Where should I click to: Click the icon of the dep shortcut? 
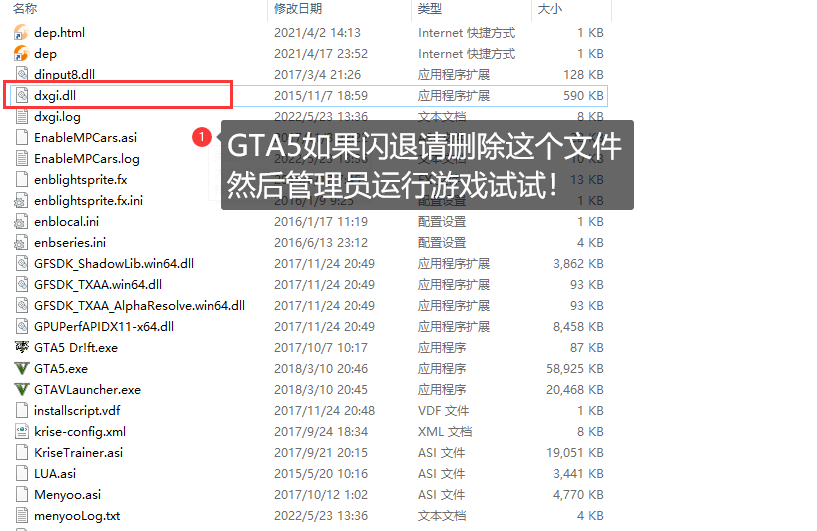(21, 54)
